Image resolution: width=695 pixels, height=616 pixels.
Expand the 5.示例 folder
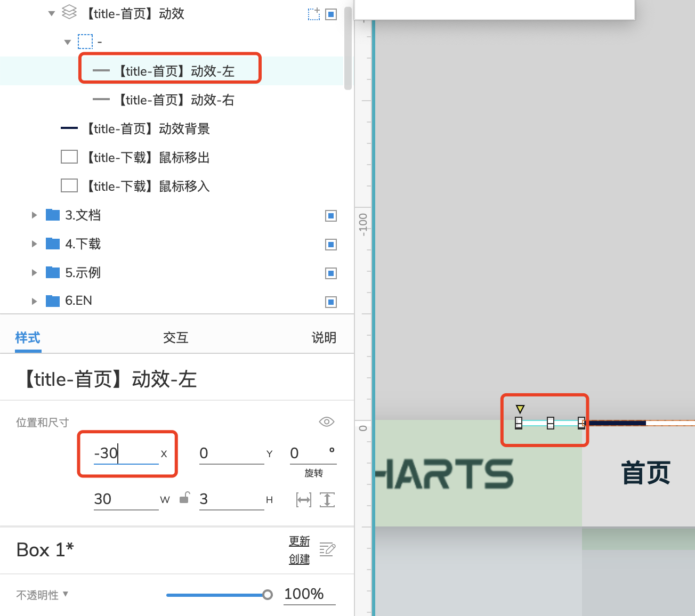click(34, 273)
